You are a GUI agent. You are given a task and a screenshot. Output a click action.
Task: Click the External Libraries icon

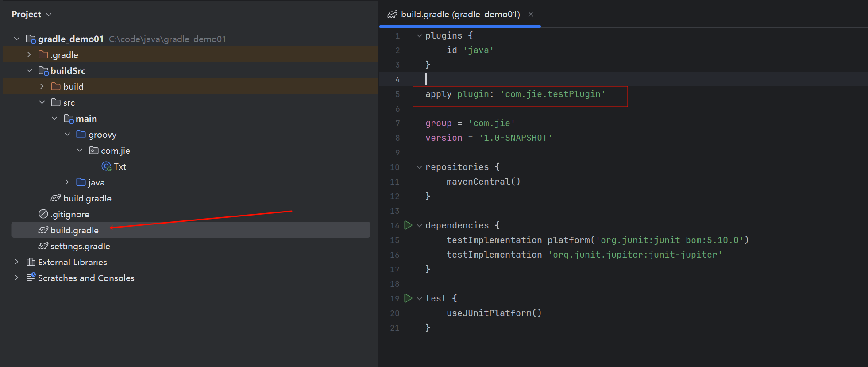pos(31,262)
